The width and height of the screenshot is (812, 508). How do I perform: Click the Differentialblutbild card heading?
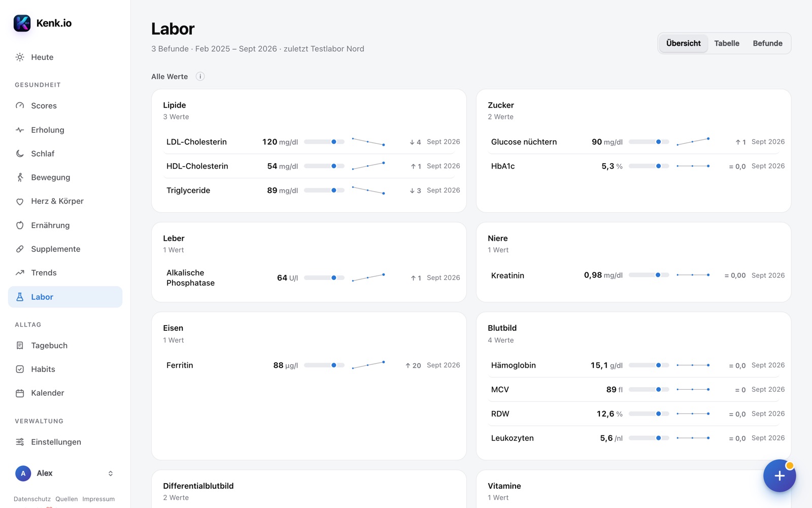click(x=198, y=486)
